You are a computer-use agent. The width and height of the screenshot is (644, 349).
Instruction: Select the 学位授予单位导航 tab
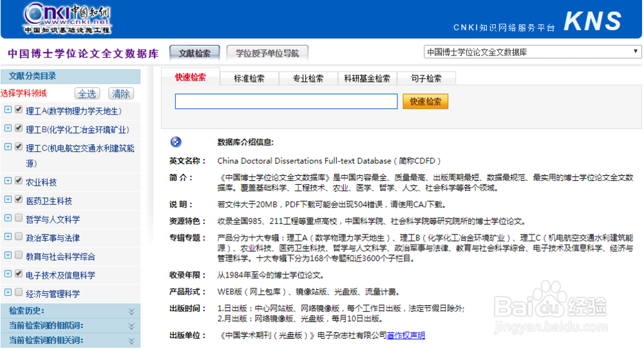click(x=267, y=53)
